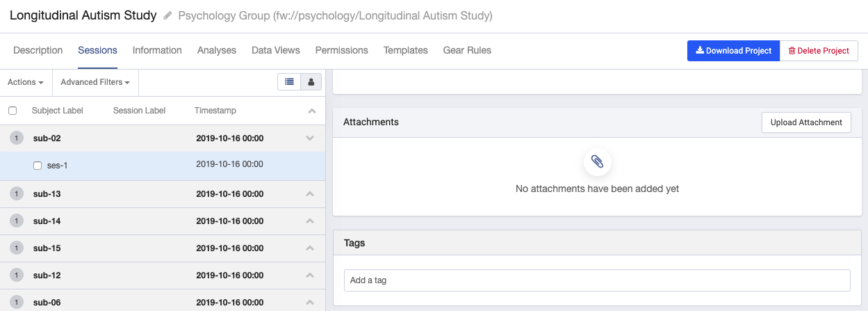Open the Advanced Filters dropdown
Viewport: 868px width, 311px height.
coord(95,82)
